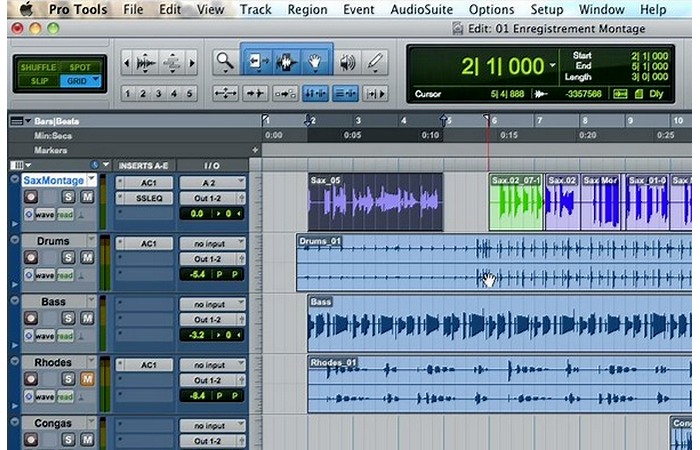700x450 pixels.
Task: Select the Zoomer magnifying glass tool
Action: point(225,62)
